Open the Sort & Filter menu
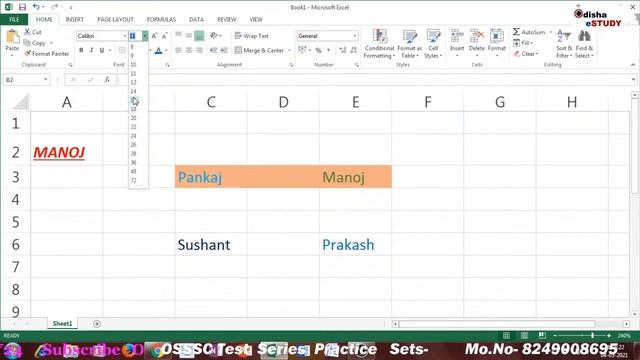This screenshot has width=640, height=360. point(564,44)
